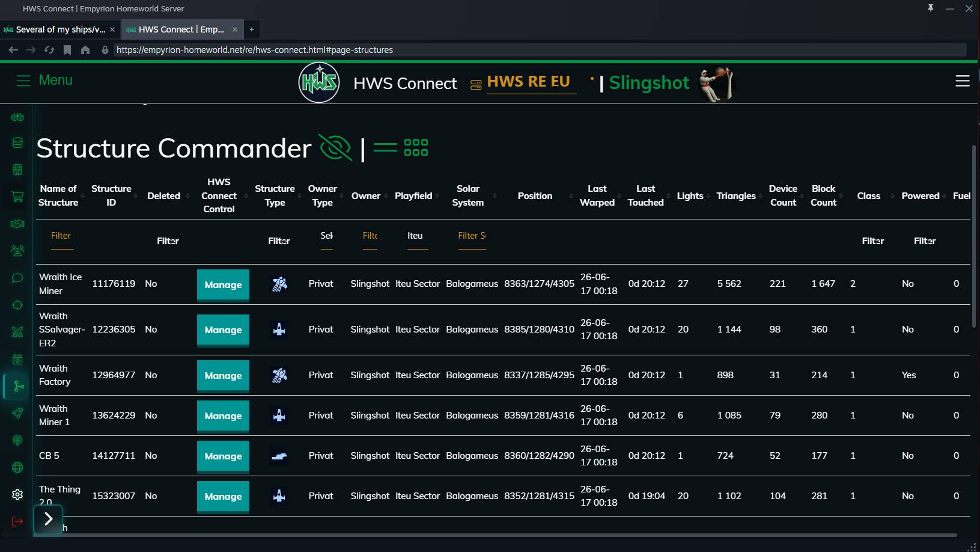
Task: Open the users group icon in sidebar
Action: (17, 251)
